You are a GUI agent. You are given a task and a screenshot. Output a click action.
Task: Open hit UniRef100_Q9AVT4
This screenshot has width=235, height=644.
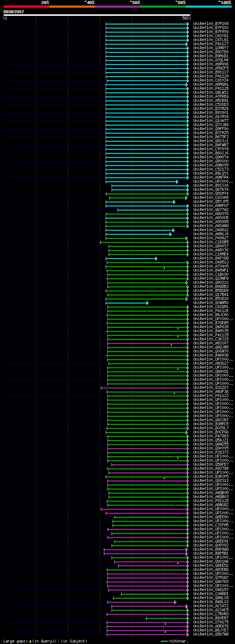point(211,157)
